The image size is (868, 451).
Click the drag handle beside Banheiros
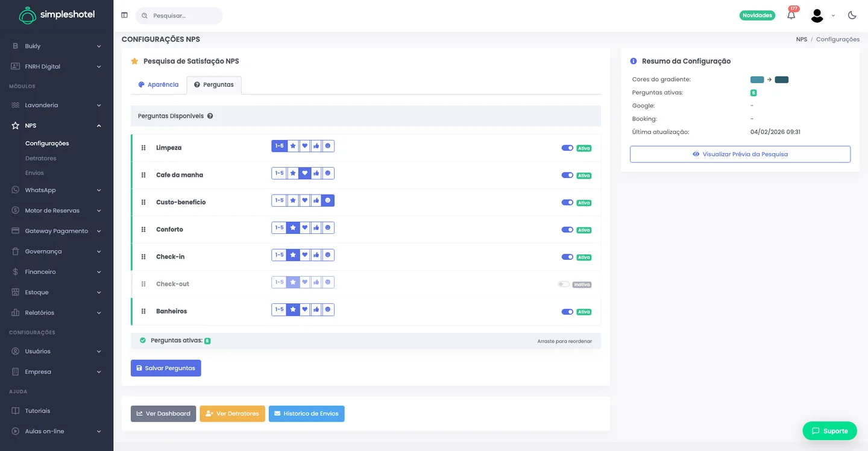click(x=143, y=311)
